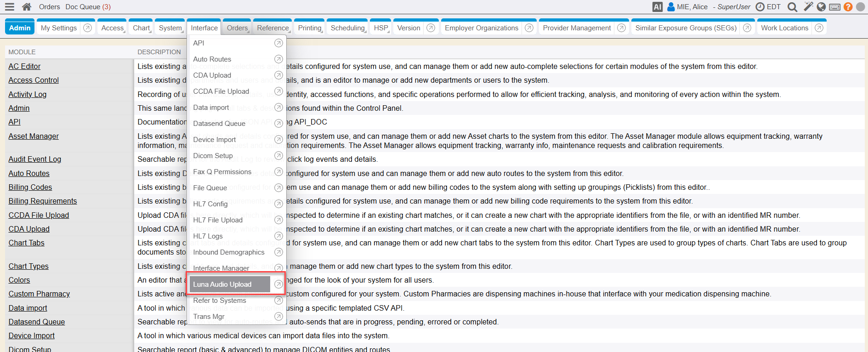This screenshot has width=868, height=352.
Task: Go to the Home screen icon
Action: (27, 7)
